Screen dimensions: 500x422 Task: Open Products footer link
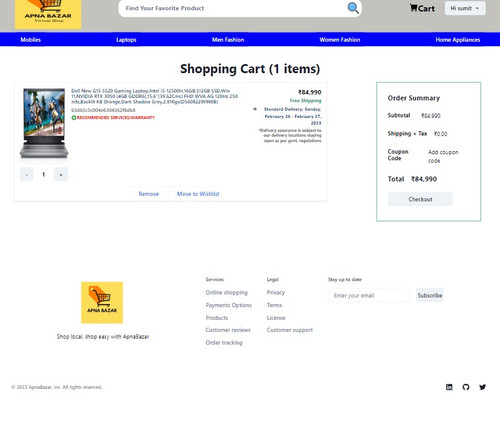217,318
